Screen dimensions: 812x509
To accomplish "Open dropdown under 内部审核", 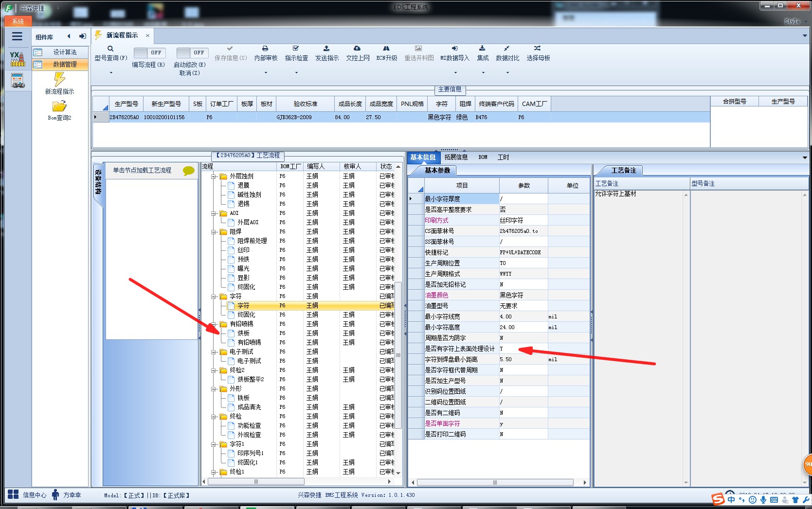I will coord(266,73).
